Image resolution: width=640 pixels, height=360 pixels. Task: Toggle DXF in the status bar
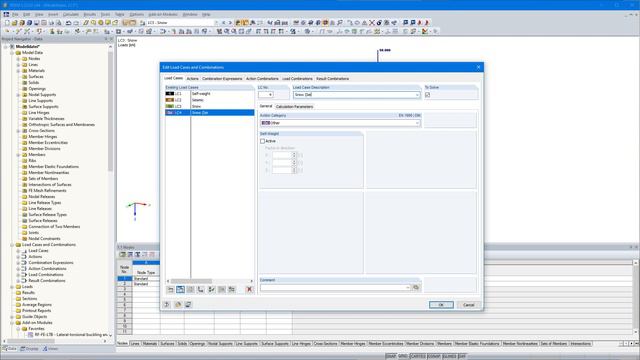pyautogui.click(x=462, y=356)
